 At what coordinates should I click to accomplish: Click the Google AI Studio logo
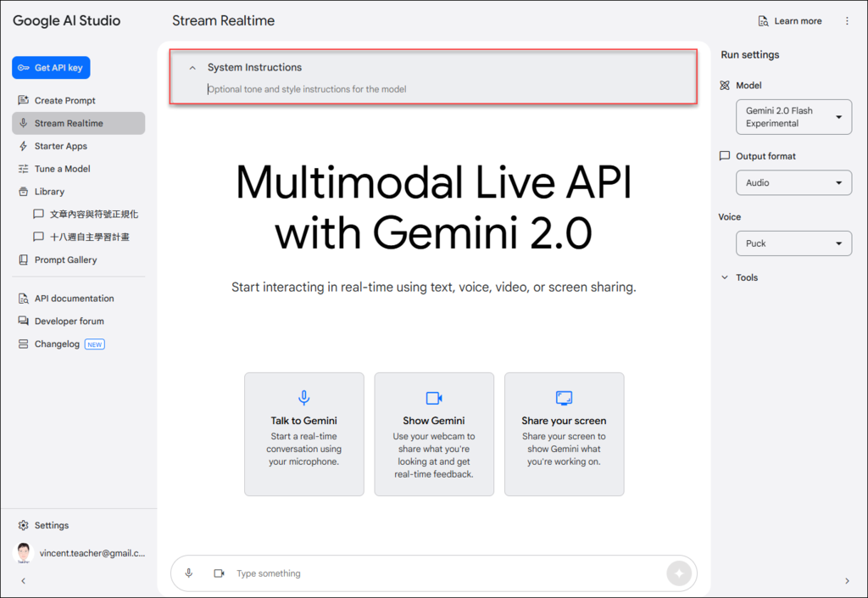point(66,20)
